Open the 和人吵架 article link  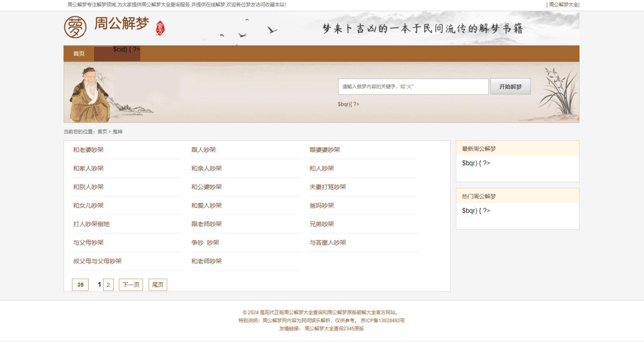click(x=322, y=168)
